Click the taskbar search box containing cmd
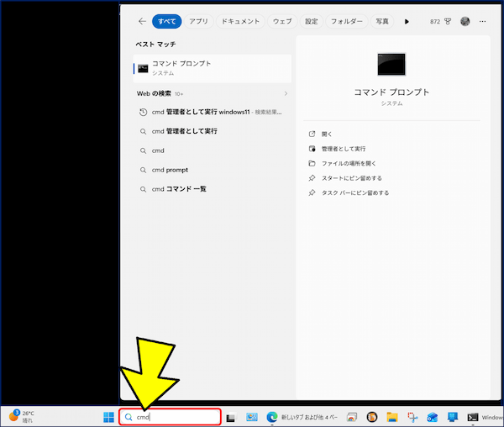Viewport: 504px width, 427px height. 170,417
